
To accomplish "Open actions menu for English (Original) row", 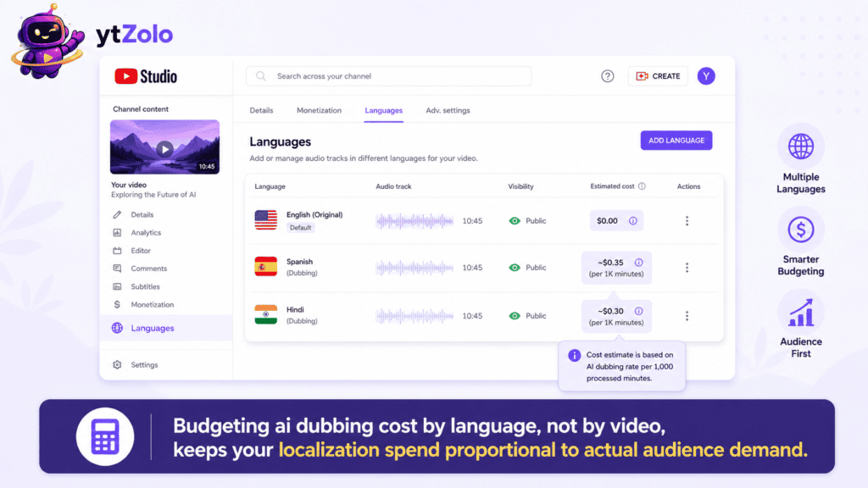I will pos(687,221).
